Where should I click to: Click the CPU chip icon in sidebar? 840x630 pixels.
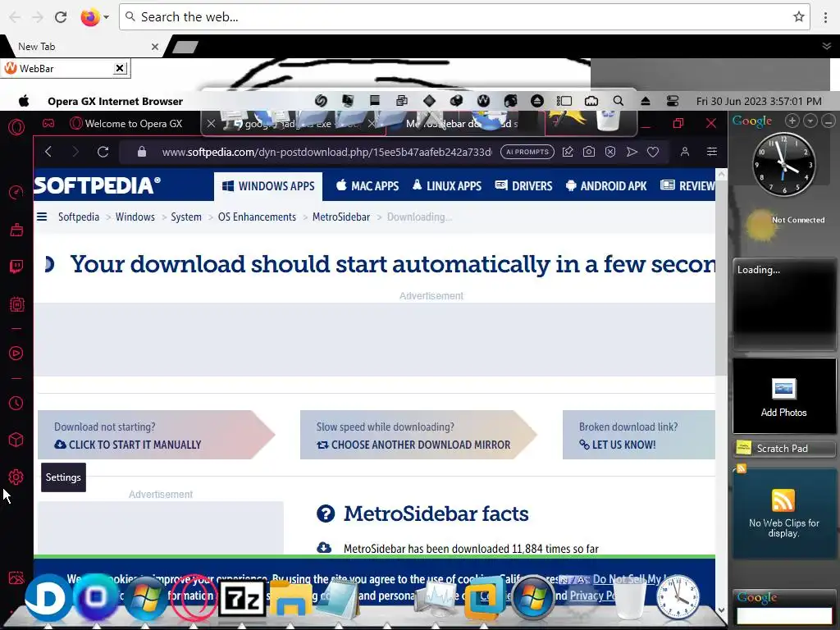coord(16,304)
